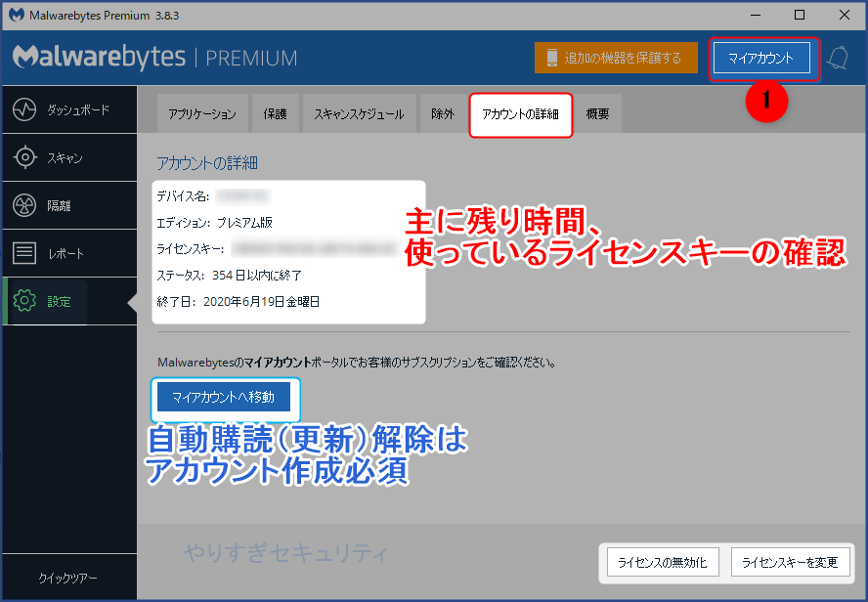Close the Malwarebytes window
The image size is (868, 602).
pyautogui.click(x=845, y=15)
